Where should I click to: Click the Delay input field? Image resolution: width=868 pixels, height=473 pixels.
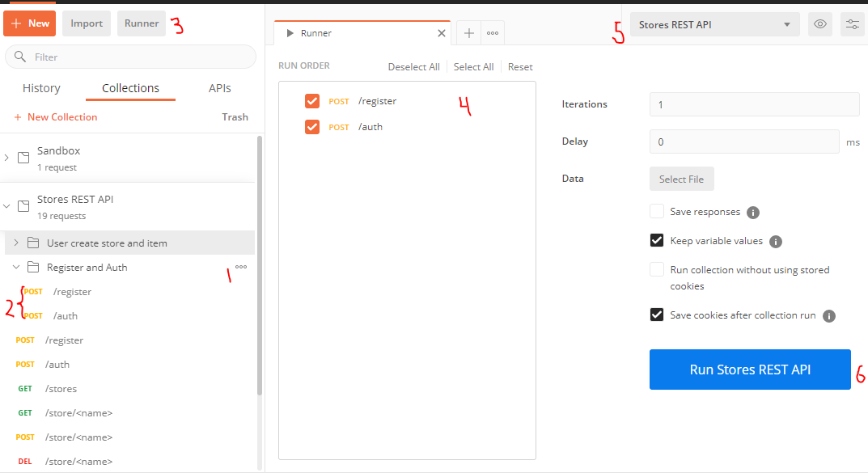(744, 141)
